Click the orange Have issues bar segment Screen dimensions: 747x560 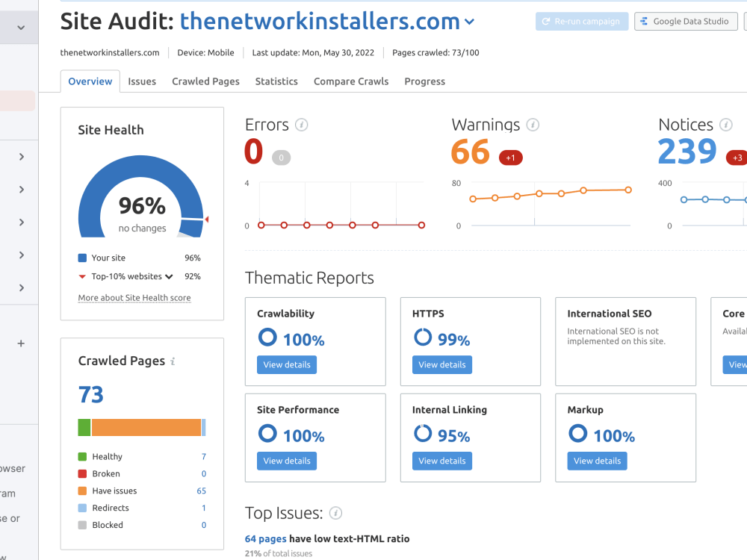point(146,428)
